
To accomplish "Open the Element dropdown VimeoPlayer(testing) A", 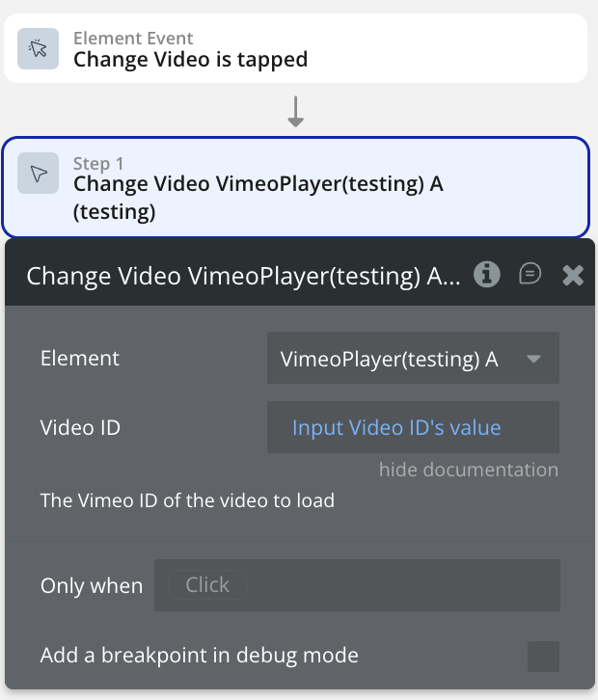I will tap(412, 360).
